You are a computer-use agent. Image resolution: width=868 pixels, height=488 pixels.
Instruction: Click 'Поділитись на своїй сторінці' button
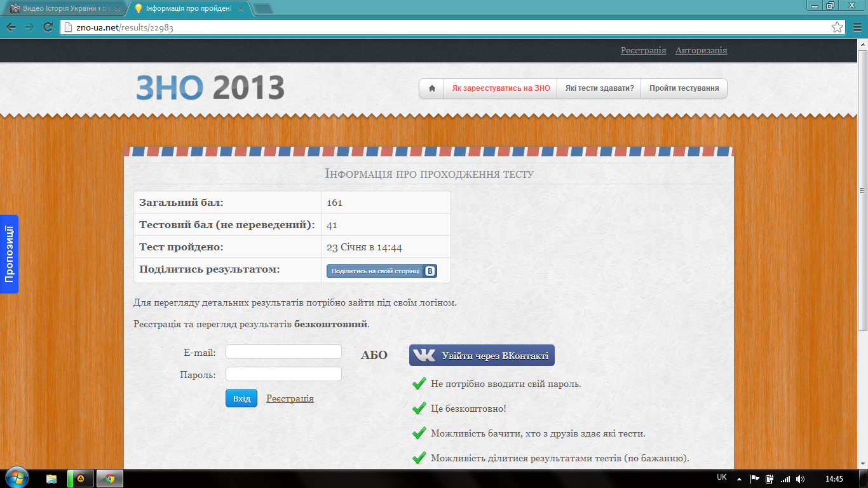point(382,271)
